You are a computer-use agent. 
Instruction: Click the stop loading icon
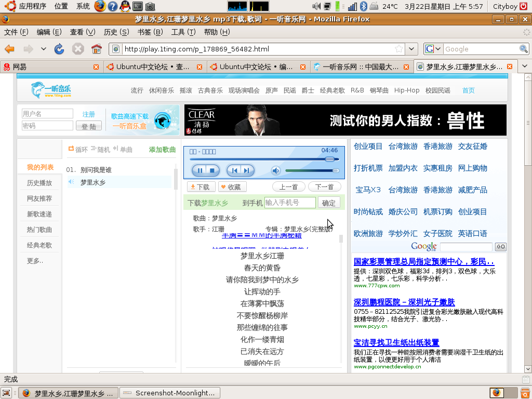78,49
